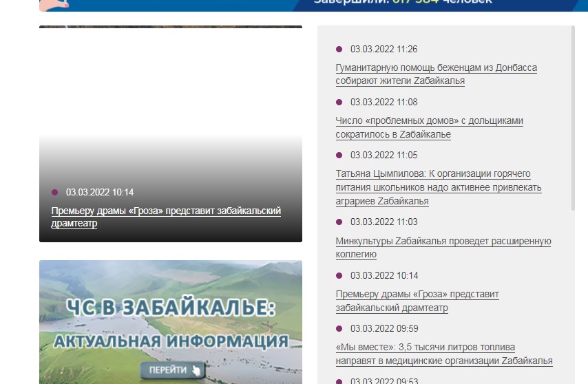Click purple bullet on featured card date
Screen dimensions: 588x384
[55, 193]
